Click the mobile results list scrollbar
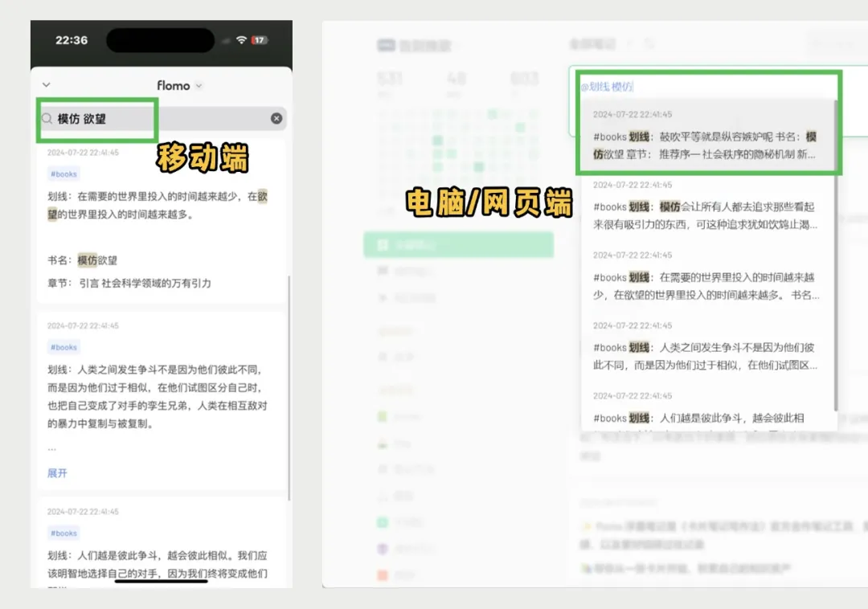Image resolution: width=868 pixels, height=609 pixels. pos(289,387)
